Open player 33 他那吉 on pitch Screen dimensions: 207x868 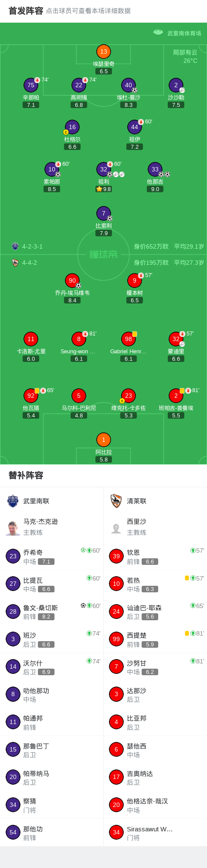(x=155, y=169)
